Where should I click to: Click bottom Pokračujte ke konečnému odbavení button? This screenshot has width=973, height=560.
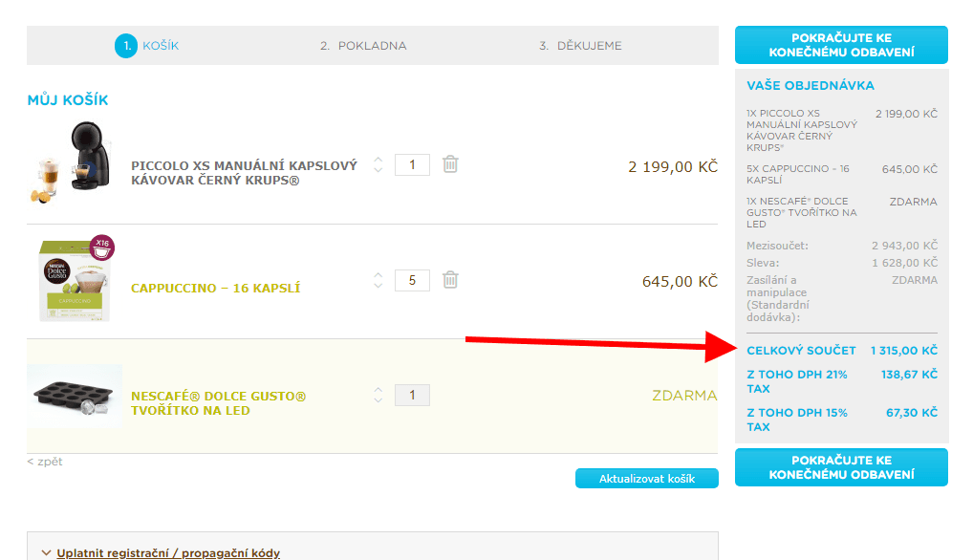(841, 467)
